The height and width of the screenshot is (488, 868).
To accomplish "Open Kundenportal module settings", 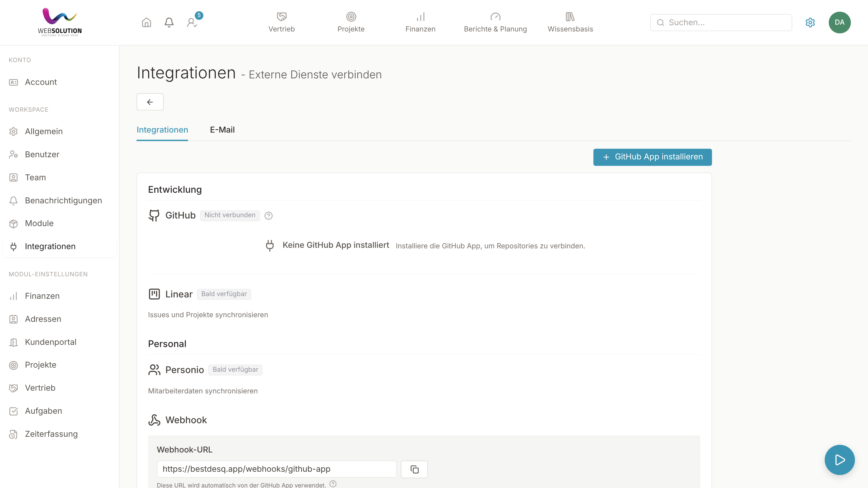I will pos(59,342).
